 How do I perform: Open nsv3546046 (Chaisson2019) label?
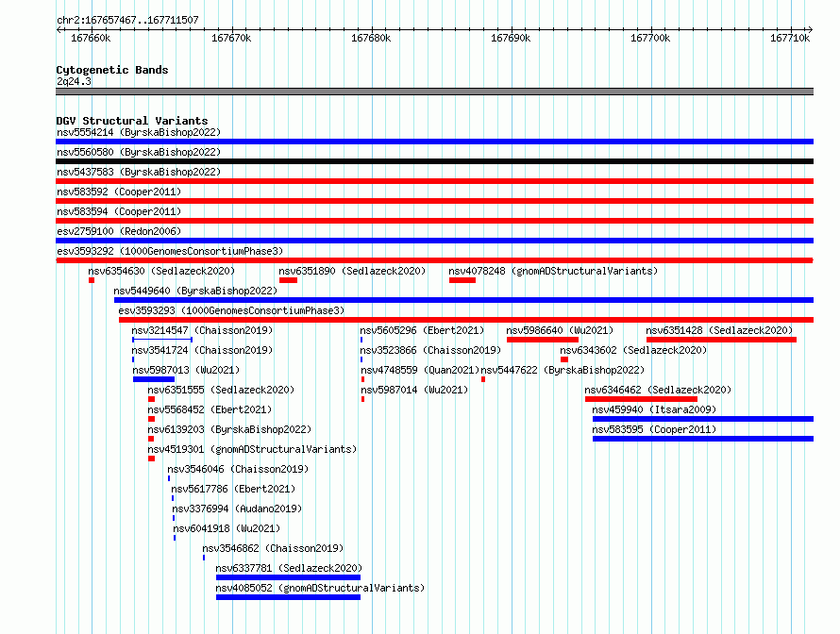[x=239, y=469]
